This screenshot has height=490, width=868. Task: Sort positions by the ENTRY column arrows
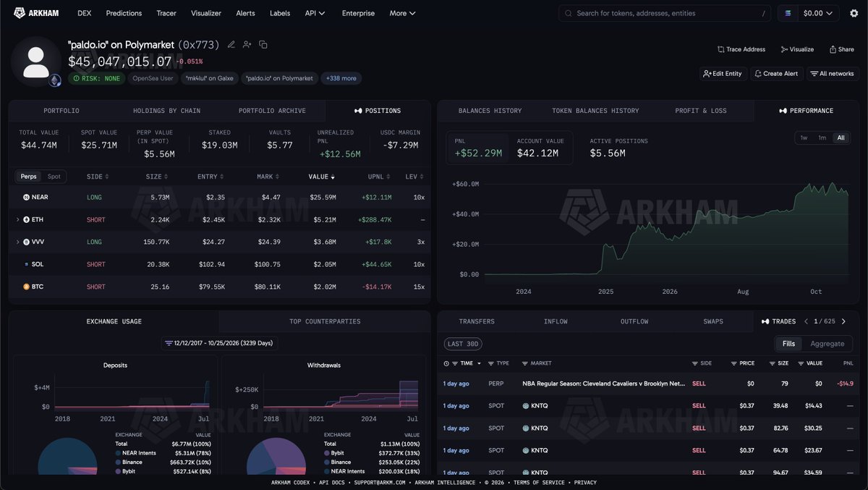221,177
